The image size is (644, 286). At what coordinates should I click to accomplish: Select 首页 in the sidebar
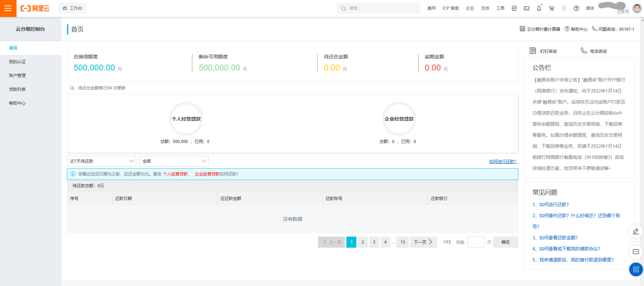(x=31, y=48)
